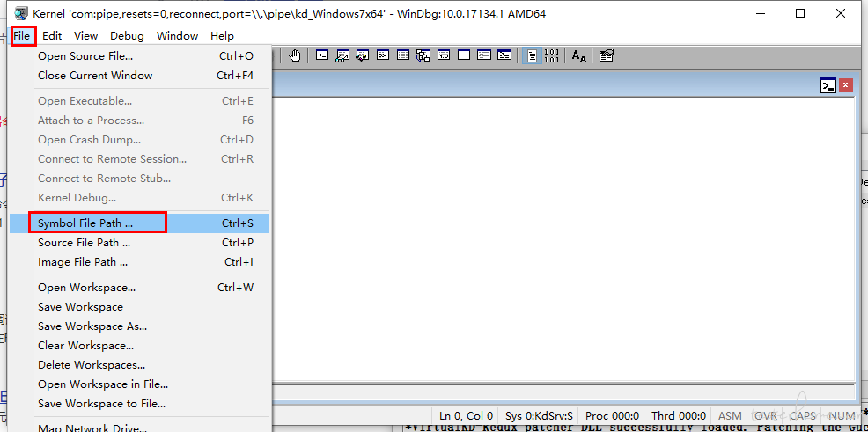Open the Edit menu
868x432 pixels.
click(x=52, y=36)
